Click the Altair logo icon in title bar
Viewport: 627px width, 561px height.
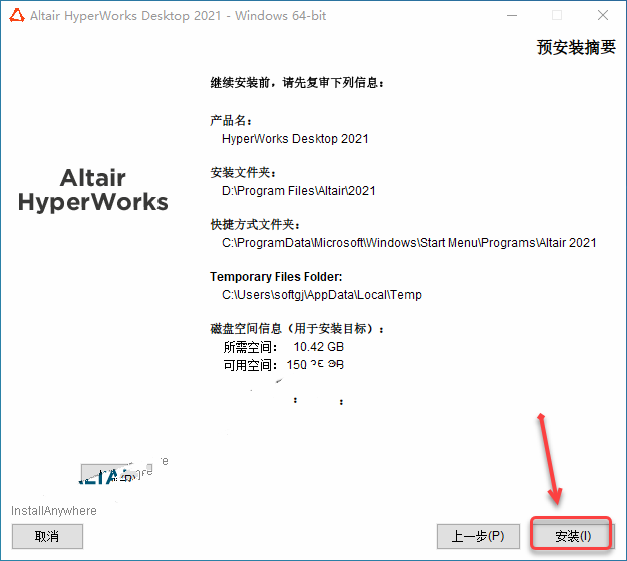pyautogui.click(x=17, y=16)
